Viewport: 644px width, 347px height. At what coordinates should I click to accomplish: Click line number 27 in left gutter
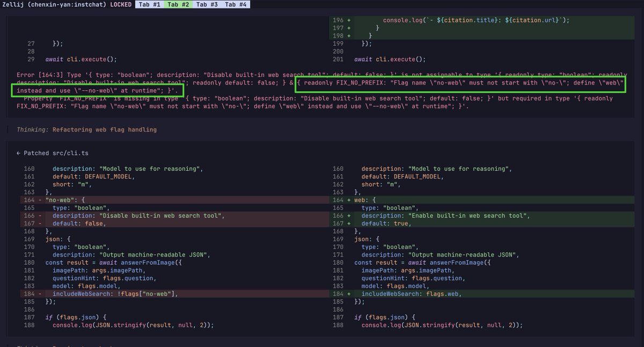point(31,44)
